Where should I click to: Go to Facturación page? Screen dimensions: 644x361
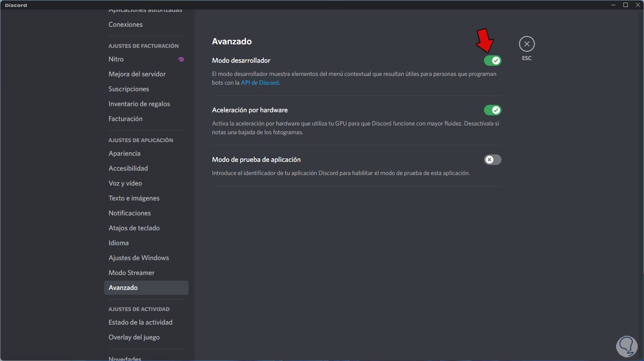(125, 119)
